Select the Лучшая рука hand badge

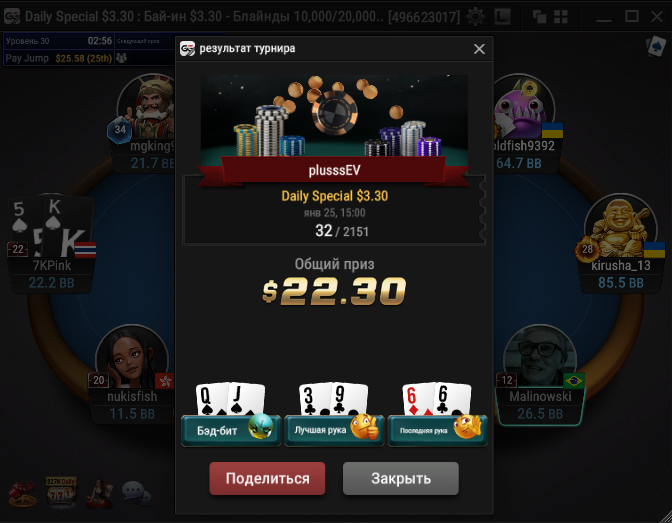334,430
